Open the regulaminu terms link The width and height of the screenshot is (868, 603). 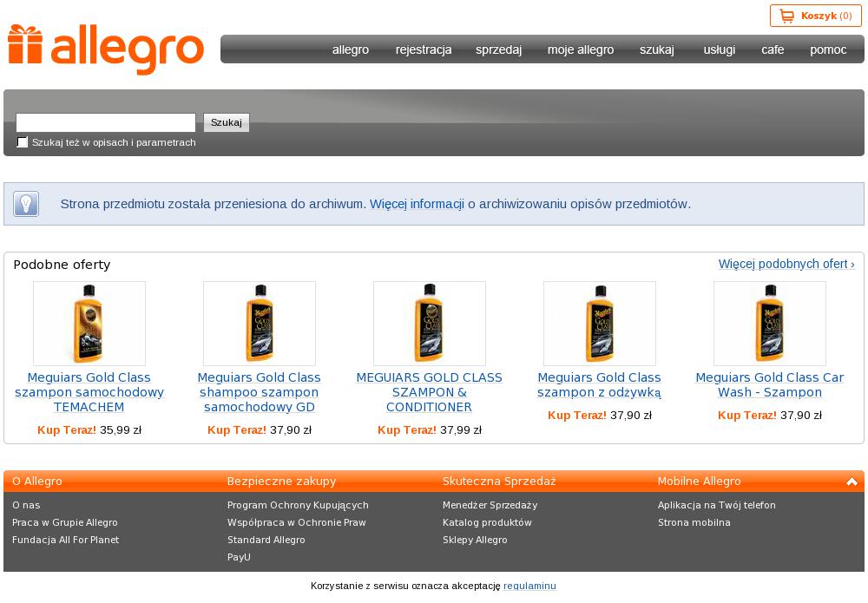point(529,586)
